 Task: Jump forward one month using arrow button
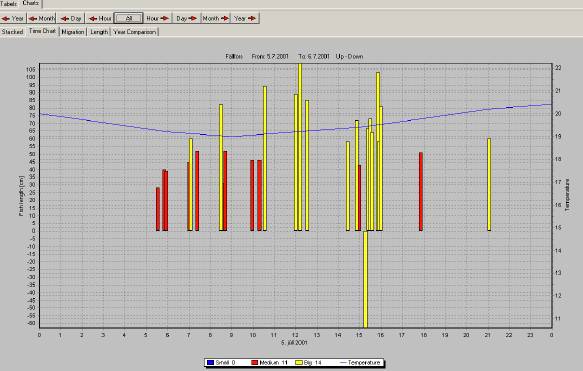[x=215, y=18]
